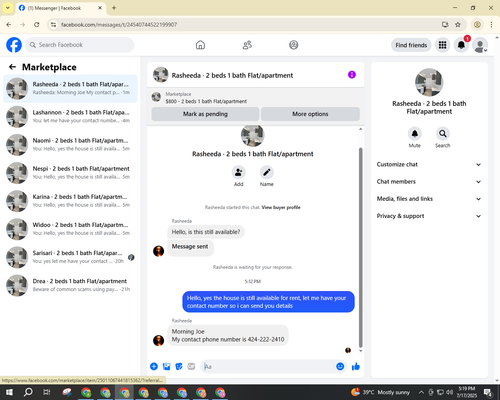Click the More options button
500x400 pixels.
[310, 114]
